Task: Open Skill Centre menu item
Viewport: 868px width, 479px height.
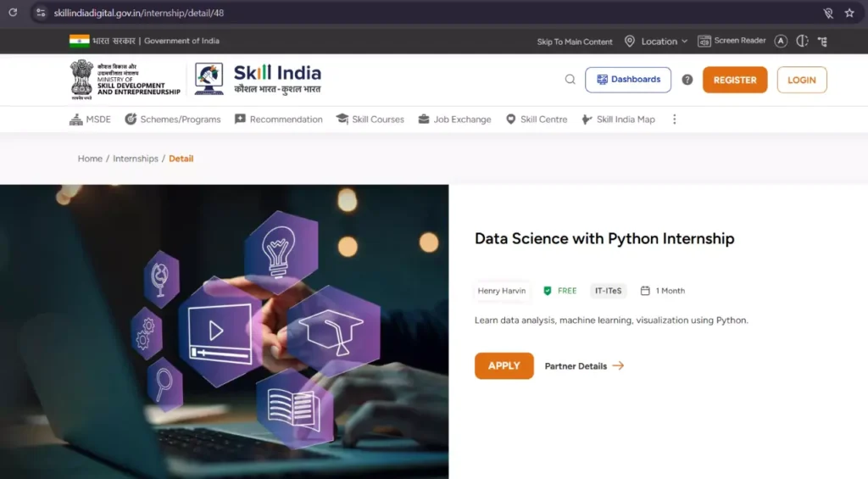Action: [537, 119]
